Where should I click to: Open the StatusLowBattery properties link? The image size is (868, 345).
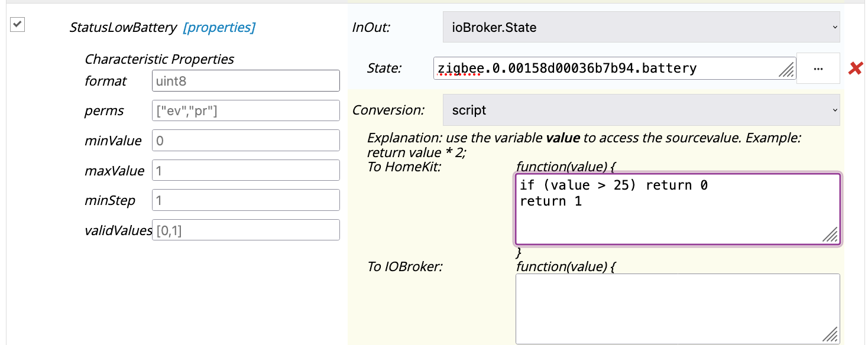coord(219,27)
